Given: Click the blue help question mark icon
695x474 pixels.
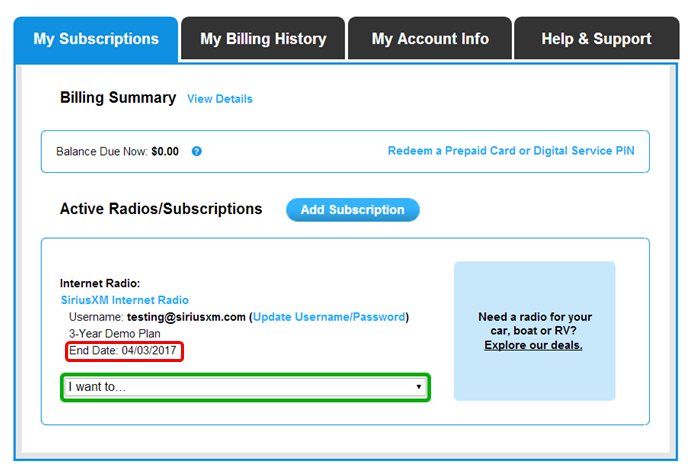Looking at the screenshot, I should 197,152.
